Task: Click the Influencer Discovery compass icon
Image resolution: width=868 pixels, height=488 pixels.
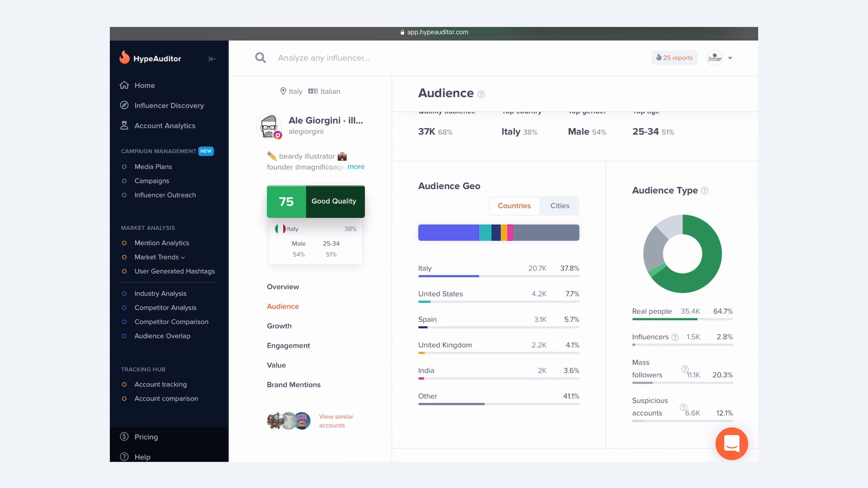Action: pos(124,105)
